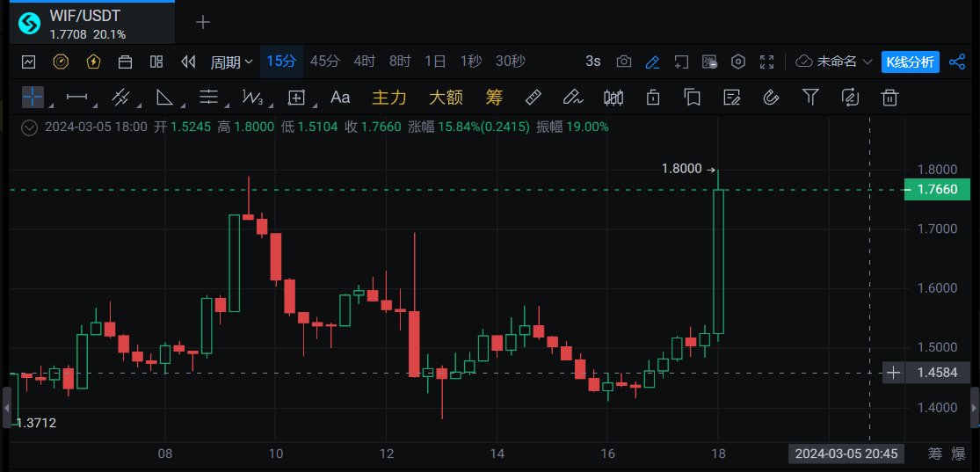The width and height of the screenshot is (980, 472).
Task: Toggle fullscreen chart mode
Action: coord(767,62)
